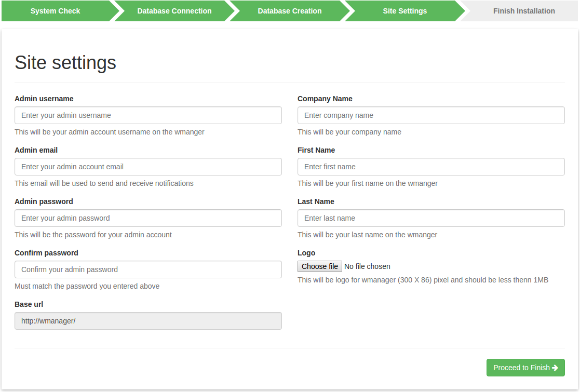Focus the Company Name input
580x392 pixels.
431,115
